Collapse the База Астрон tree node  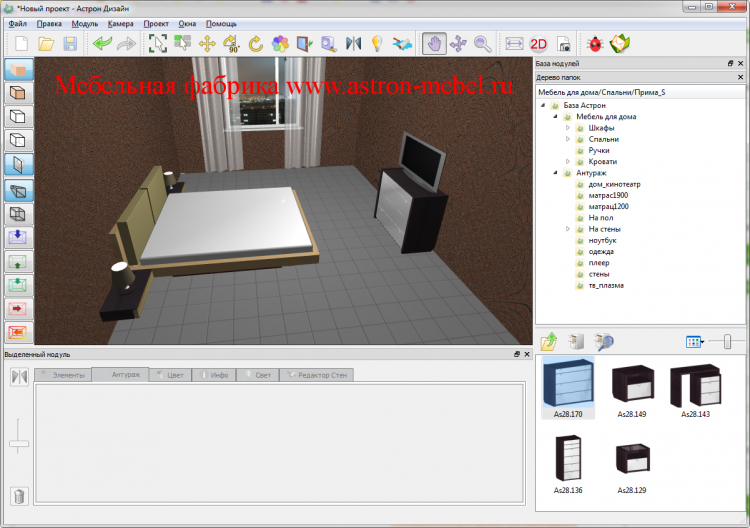point(543,105)
